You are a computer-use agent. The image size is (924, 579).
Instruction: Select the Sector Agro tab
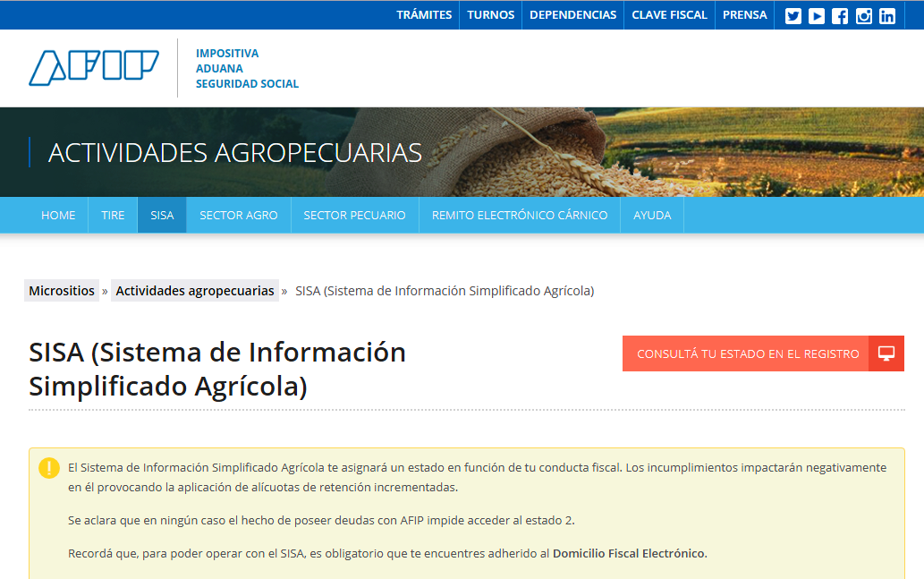[x=238, y=216]
